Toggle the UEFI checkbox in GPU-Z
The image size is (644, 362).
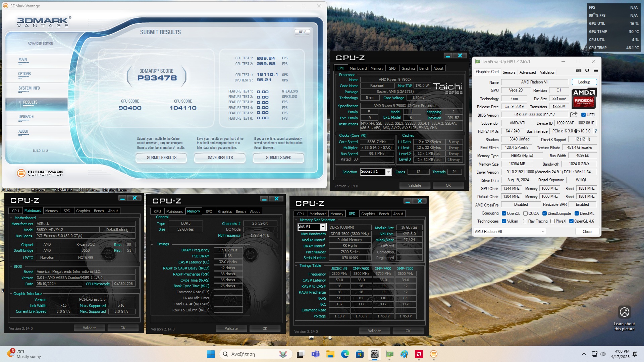pos(583,115)
